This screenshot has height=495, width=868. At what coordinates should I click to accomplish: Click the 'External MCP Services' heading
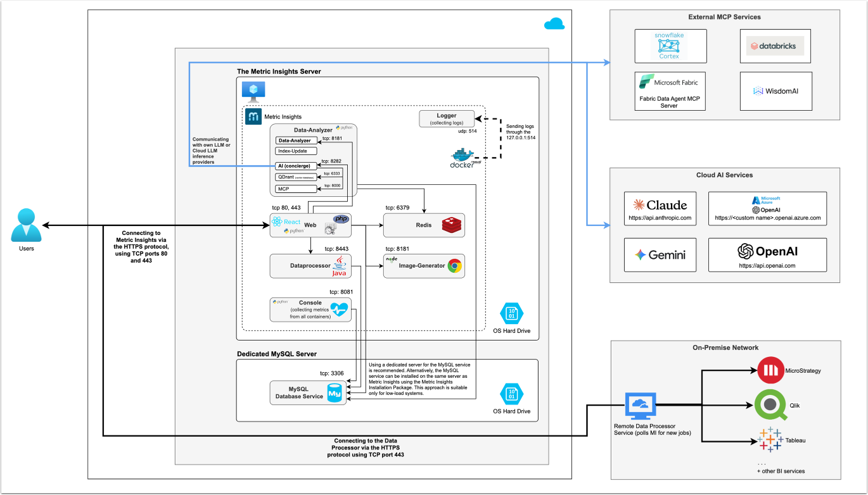coord(724,17)
